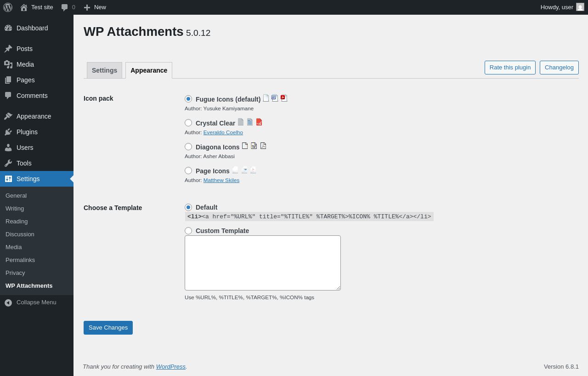This screenshot has height=376, width=588.
Task: Click Diagona Icons PDF file icon
Action: coord(263,146)
